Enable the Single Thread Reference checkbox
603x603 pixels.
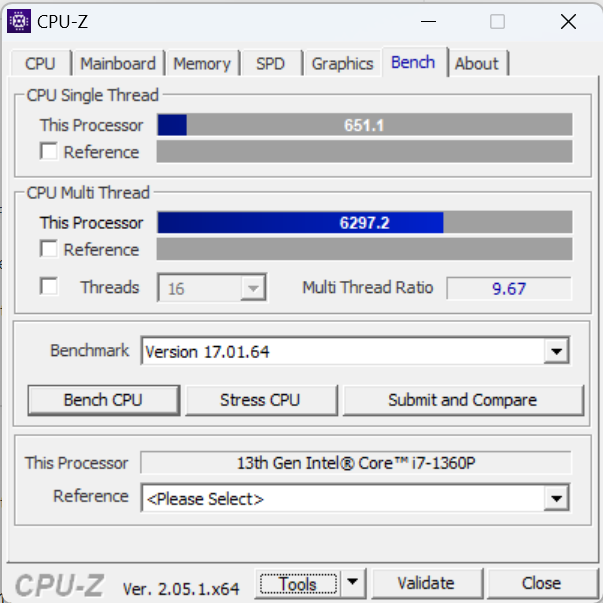(x=49, y=151)
